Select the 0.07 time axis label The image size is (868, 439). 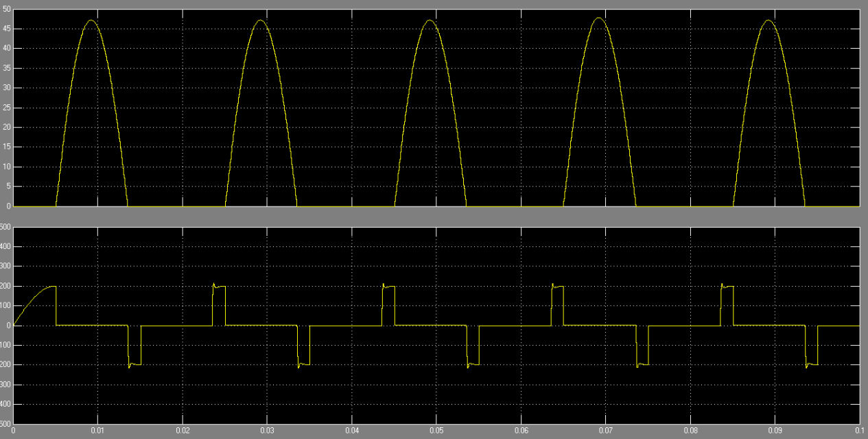pyautogui.click(x=606, y=431)
